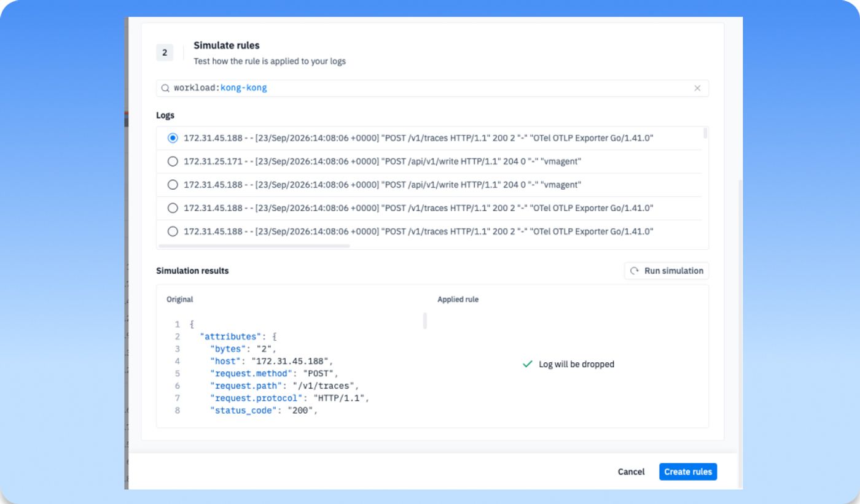Click the green checkmark beside Log will be dropped
This screenshot has height=504, width=860.
click(x=527, y=364)
